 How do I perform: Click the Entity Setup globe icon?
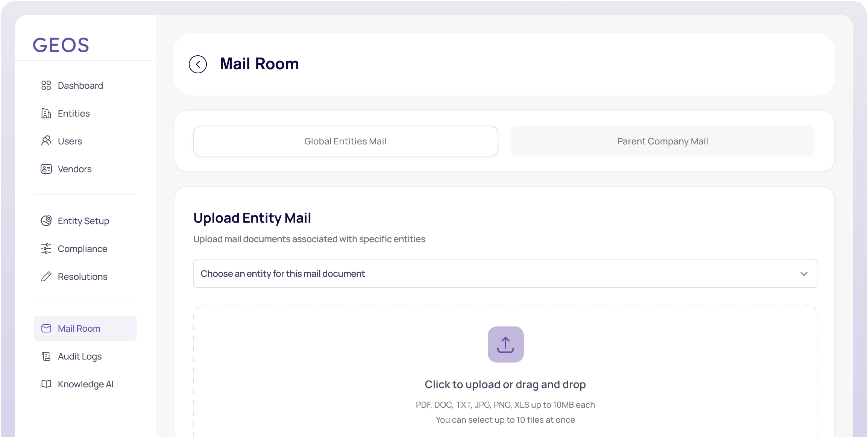[46, 221]
